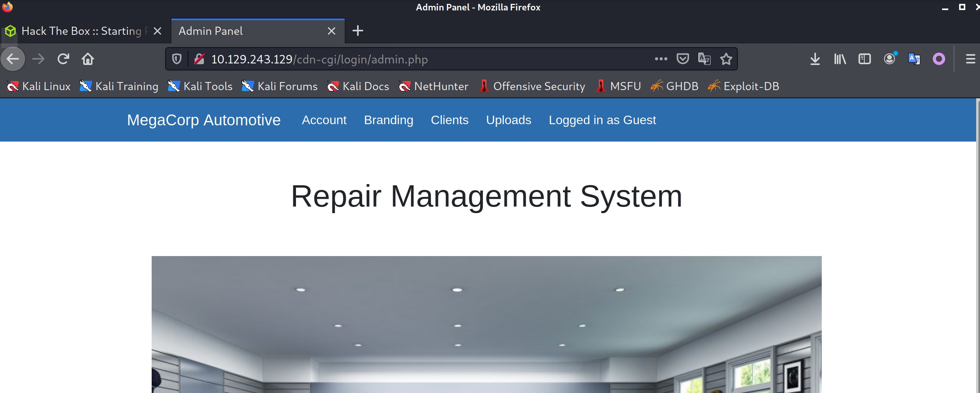Click the MegaCorp Automotive brand link
The height and width of the screenshot is (393, 980).
204,120
